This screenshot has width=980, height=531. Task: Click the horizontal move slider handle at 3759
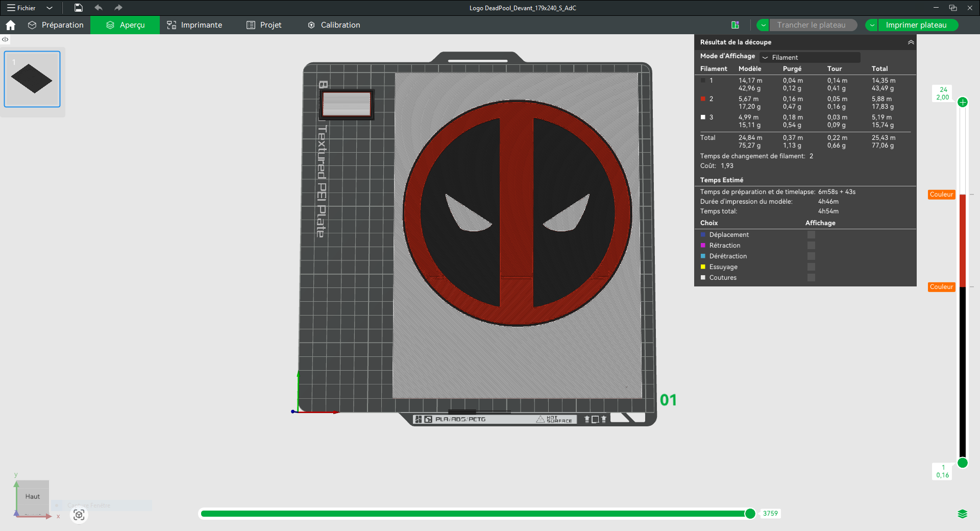click(750, 514)
